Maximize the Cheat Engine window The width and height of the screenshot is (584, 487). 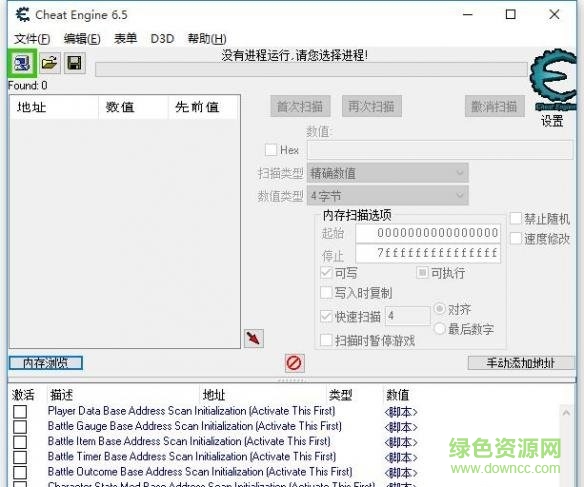(x=511, y=15)
